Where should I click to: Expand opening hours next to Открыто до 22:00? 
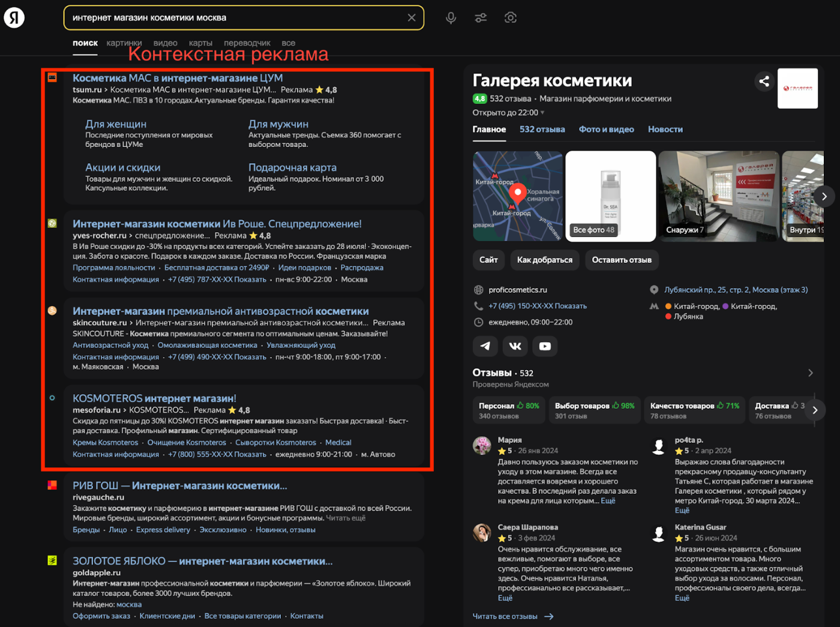coord(542,113)
